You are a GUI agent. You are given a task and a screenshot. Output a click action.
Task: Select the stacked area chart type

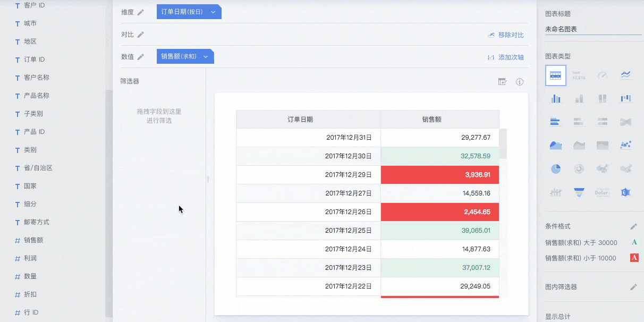579,145
